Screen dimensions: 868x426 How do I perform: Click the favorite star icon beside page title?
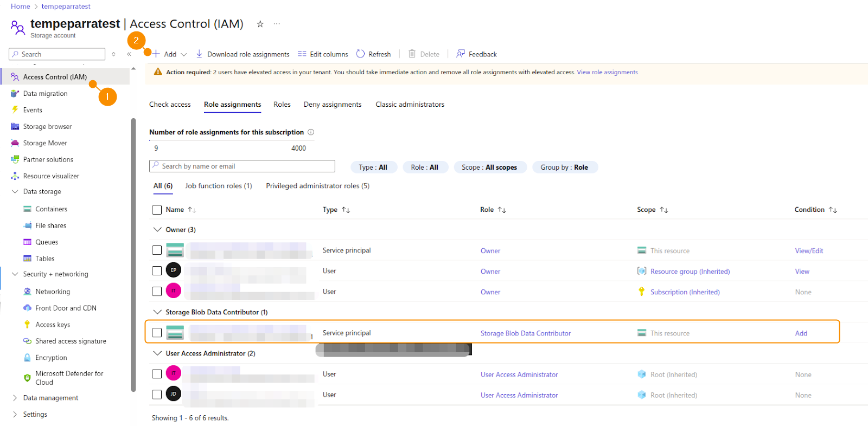click(260, 24)
